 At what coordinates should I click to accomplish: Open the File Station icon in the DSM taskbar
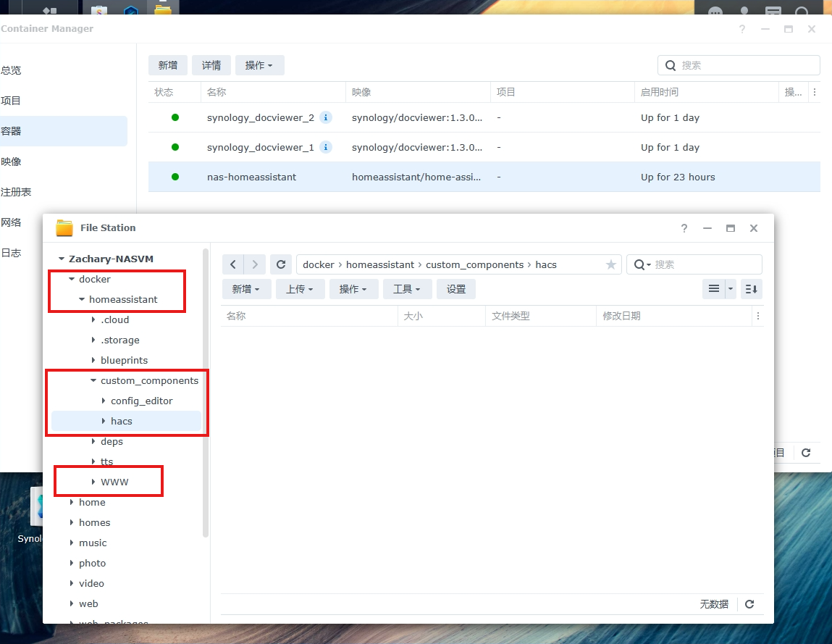point(163,8)
